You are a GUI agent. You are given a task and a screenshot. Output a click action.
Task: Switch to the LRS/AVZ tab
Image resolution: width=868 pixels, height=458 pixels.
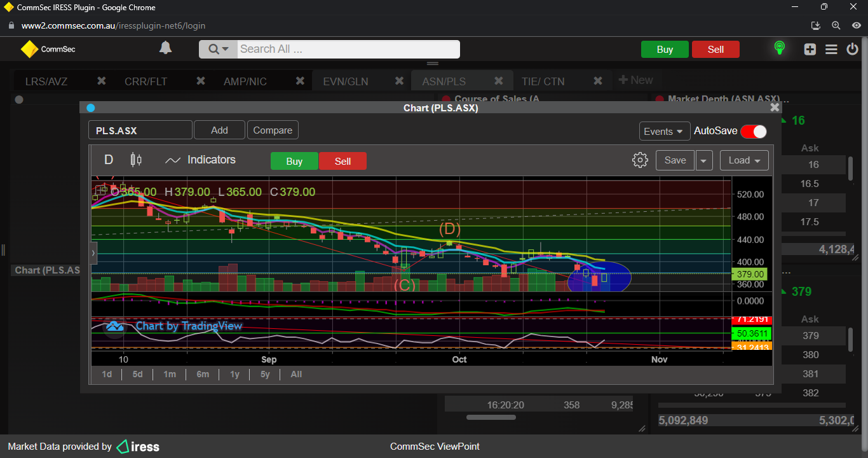(x=46, y=81)
